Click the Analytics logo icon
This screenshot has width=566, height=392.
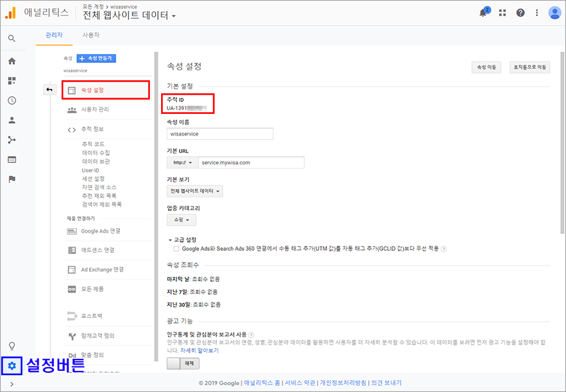[x=11, y=12]
